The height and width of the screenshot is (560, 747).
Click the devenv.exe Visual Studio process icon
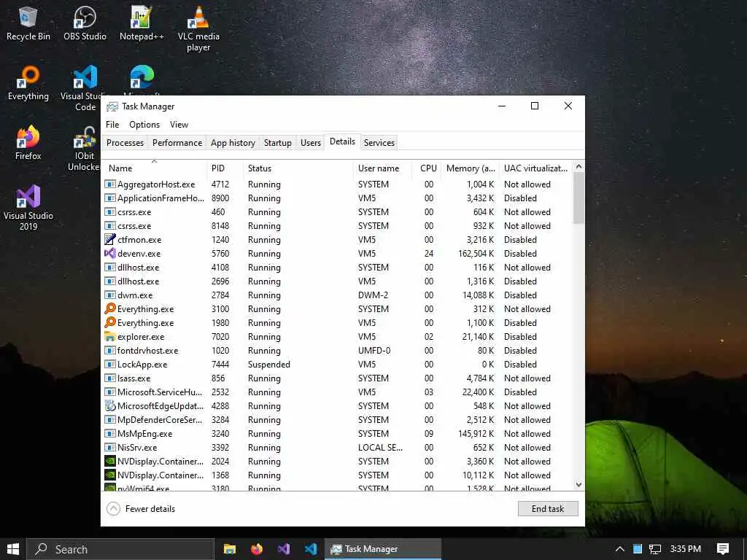click(110, 253)
